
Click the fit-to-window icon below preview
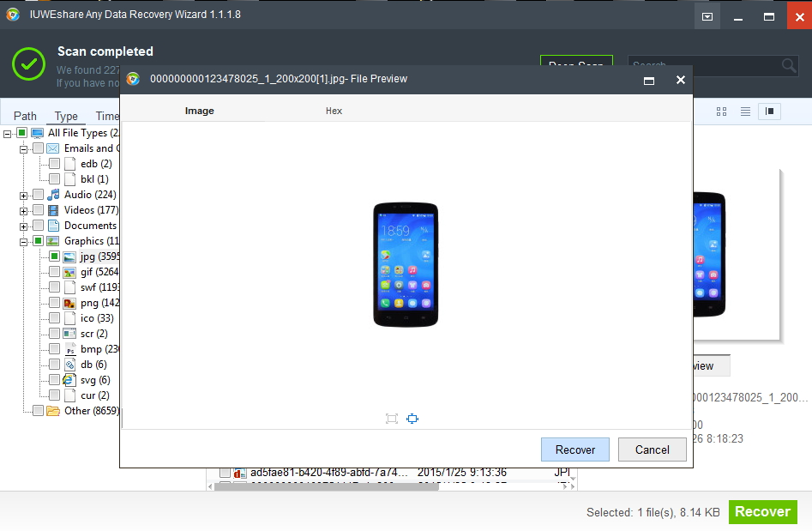(412, 419)
